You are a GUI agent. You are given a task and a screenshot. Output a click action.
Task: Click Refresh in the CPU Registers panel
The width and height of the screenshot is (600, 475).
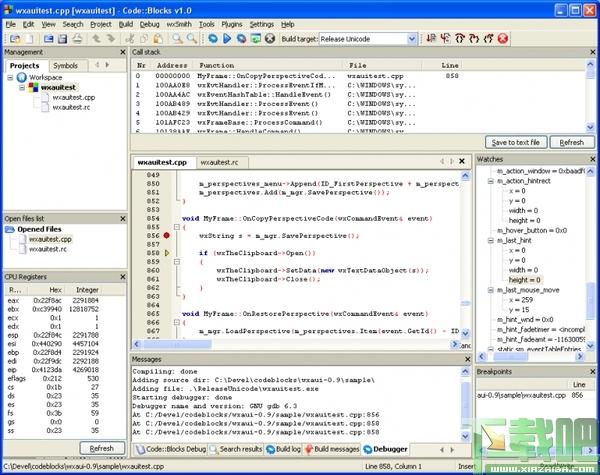[102, 448]
